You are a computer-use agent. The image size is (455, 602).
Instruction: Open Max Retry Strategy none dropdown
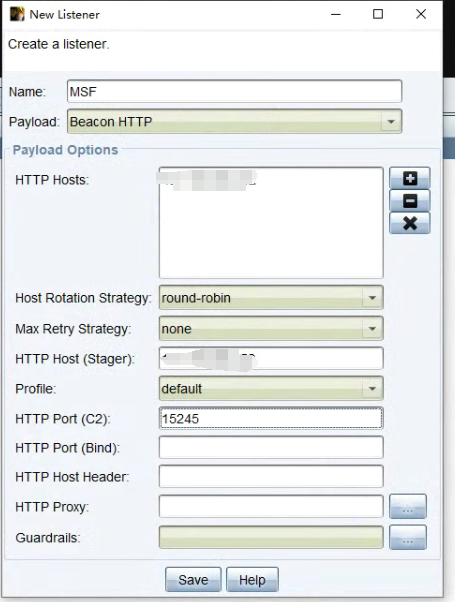point(271,329)
